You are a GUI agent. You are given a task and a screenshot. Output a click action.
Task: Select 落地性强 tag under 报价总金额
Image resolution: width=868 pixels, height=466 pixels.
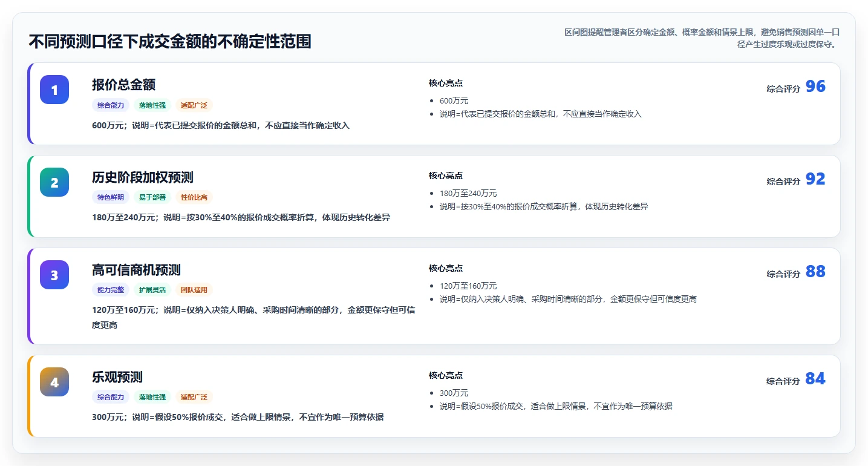(152, 105)
